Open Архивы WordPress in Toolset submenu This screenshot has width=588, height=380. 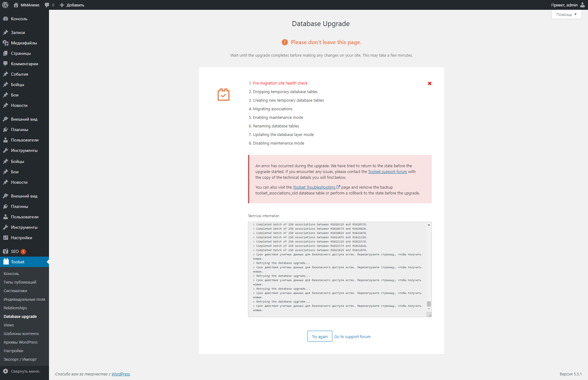tap(21, 342)
